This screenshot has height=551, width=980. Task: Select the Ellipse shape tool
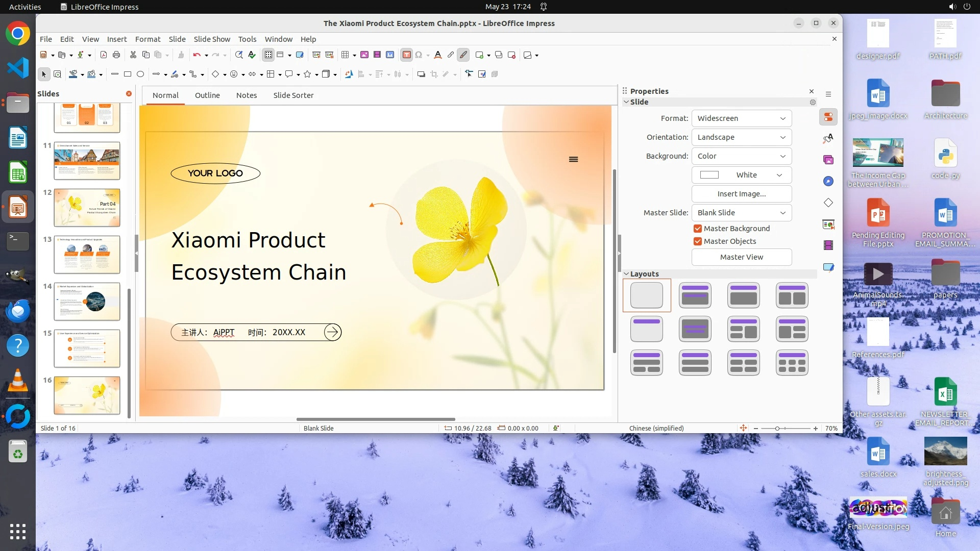pyautogui.click(x=140, y=74)
